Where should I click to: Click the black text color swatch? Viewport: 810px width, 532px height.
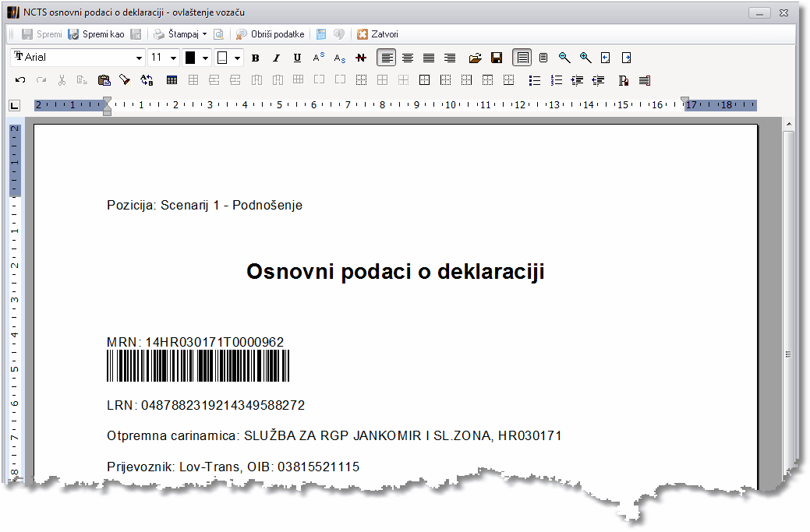click(191, 58)
